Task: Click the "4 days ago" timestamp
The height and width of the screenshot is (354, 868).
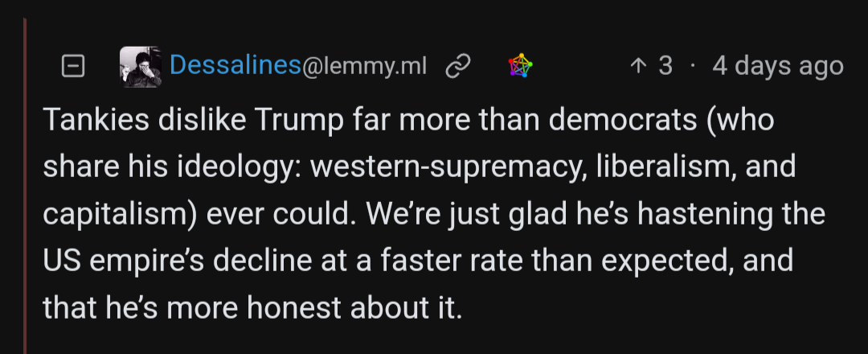Action: point(777,66)
